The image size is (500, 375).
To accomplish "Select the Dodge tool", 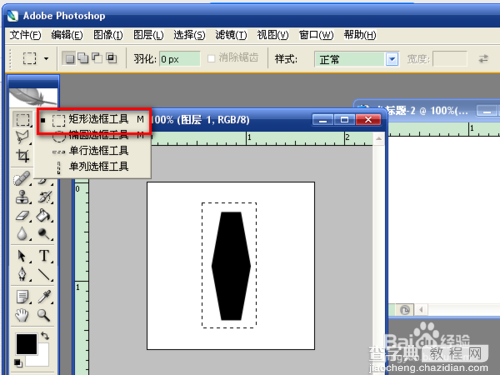I will point(45,234).
